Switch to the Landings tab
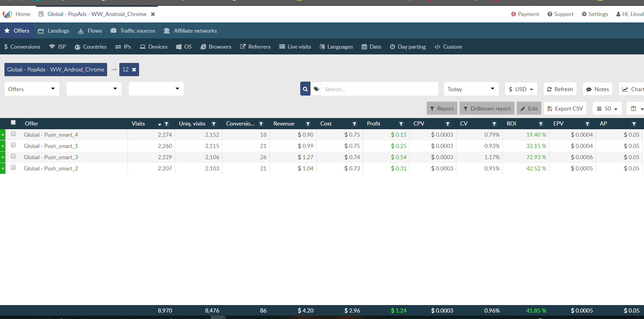 [54, 31]
